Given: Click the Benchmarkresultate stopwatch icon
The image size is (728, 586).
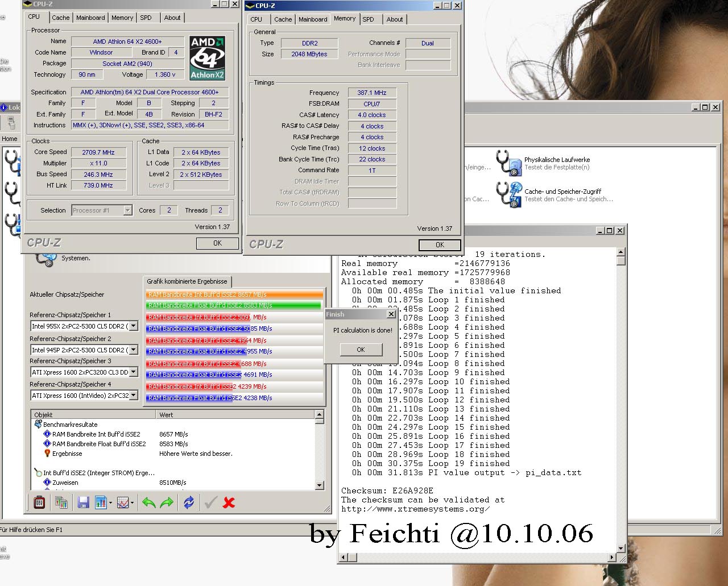Looking at the screenshot, I should click(38, 425).
